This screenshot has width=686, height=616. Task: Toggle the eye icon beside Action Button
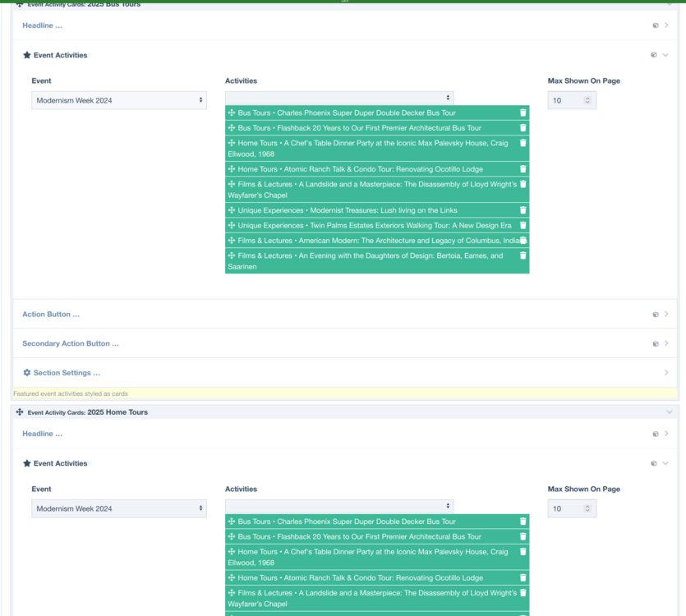click(x=655, y=314)
